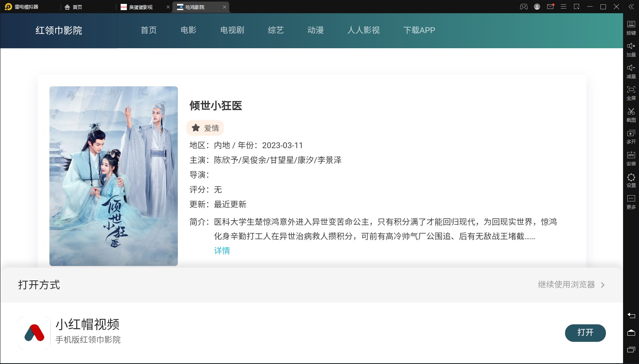Open the hamburger menu in title bar
Screen dimensions: 639x364
point(564,7)
